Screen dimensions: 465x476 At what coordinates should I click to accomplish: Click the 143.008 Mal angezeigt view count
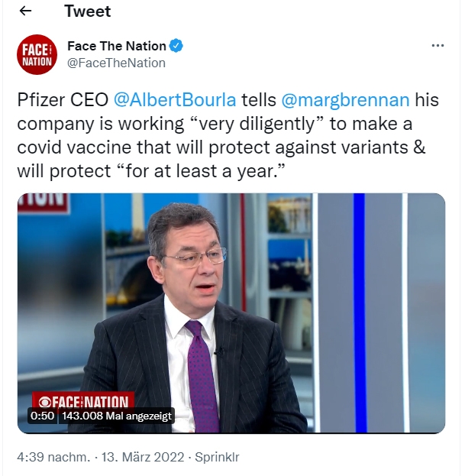click(x=117, y=416)
